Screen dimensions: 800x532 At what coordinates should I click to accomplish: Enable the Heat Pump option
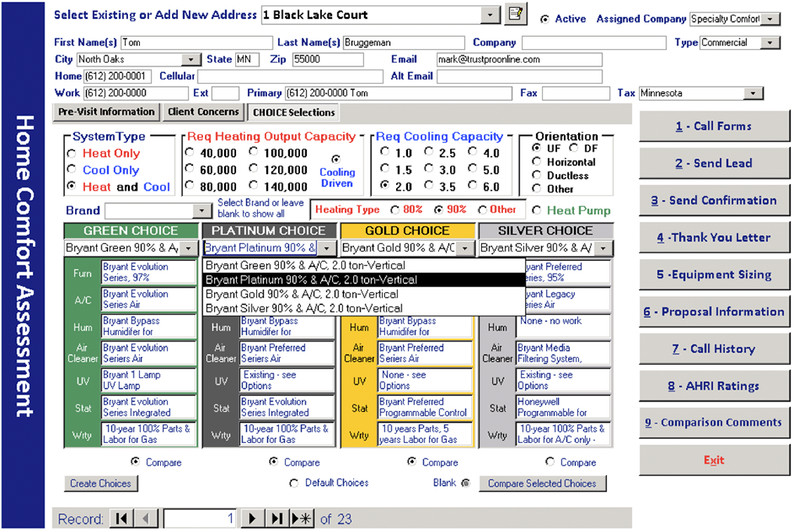(536, 209)
